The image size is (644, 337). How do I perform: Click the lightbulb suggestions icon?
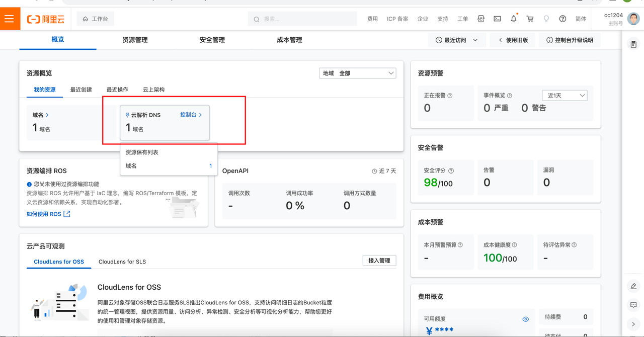pyautogui.click(x=546, y=19)
